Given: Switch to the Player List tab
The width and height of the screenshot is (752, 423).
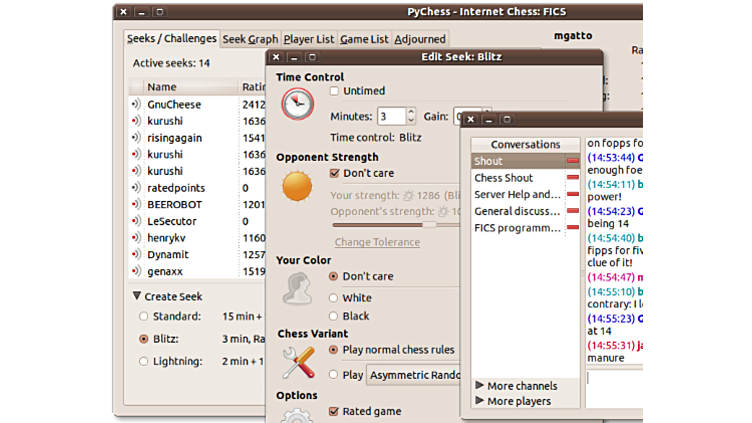Looking at the screenshot, I should (309, 39).
